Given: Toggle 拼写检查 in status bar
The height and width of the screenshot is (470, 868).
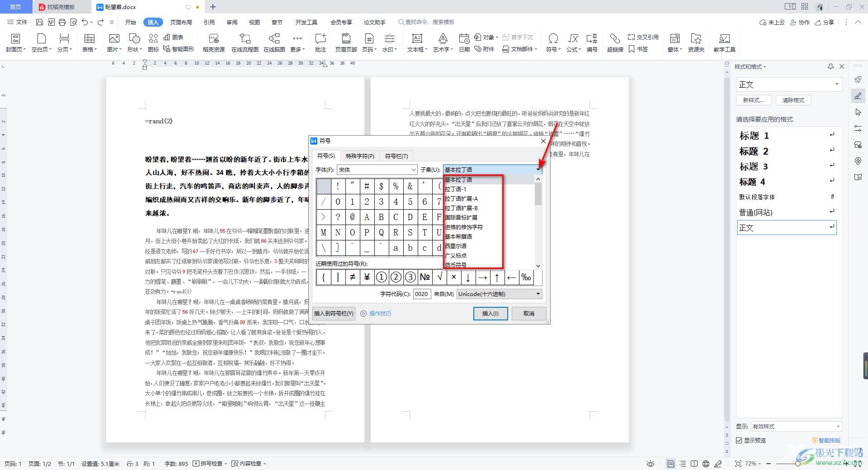Looking at the screenshot, I should point(208,464).
